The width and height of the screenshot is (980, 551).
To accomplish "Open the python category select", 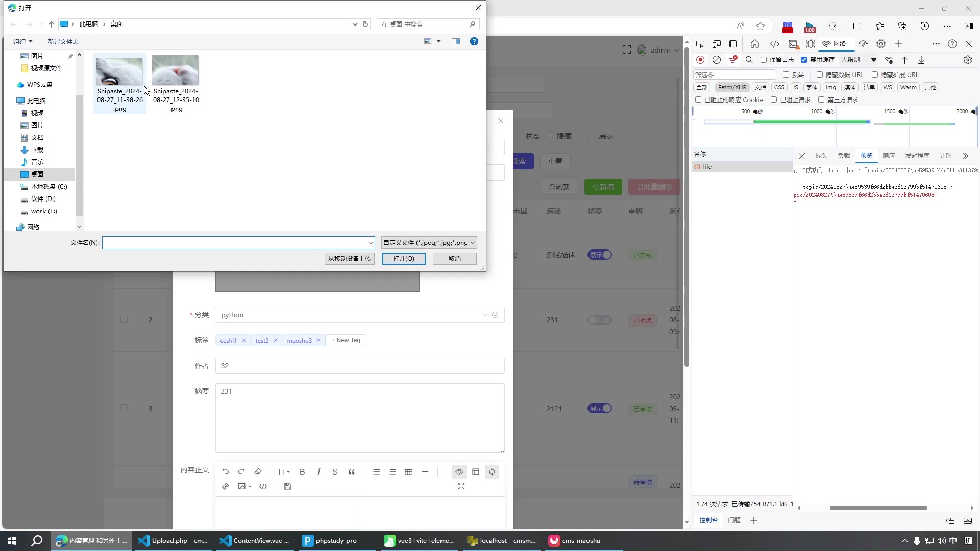I will tap(360, 315).
